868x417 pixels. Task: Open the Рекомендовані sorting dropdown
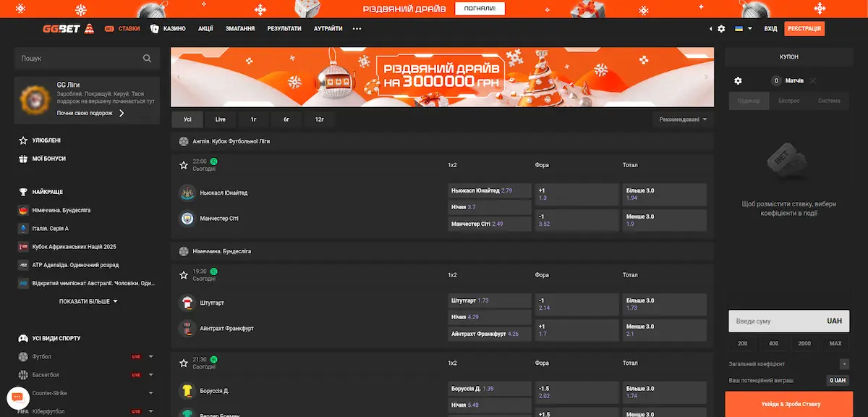tap(683, 119)
